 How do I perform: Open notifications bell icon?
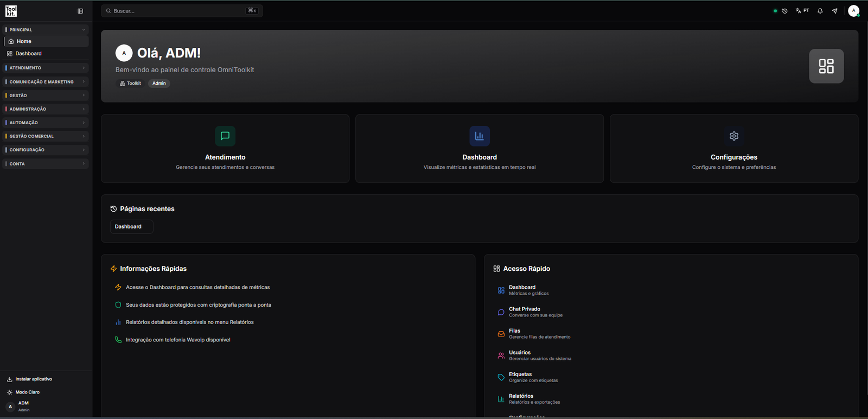820,11
